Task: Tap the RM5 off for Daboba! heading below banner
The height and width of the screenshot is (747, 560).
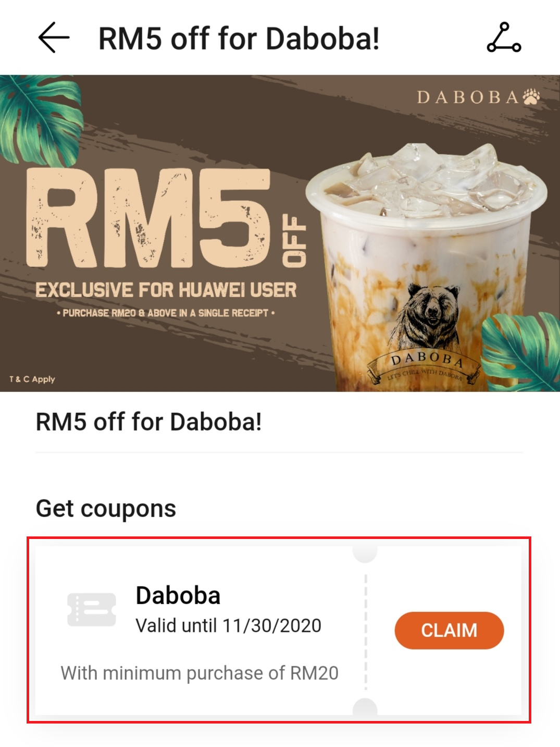Action: point(148,422)
